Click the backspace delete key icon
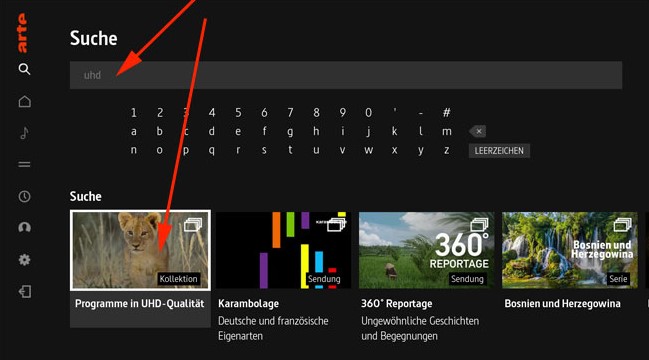The height and width of the screenshot is (360, 649). click(x=478, y=132)
